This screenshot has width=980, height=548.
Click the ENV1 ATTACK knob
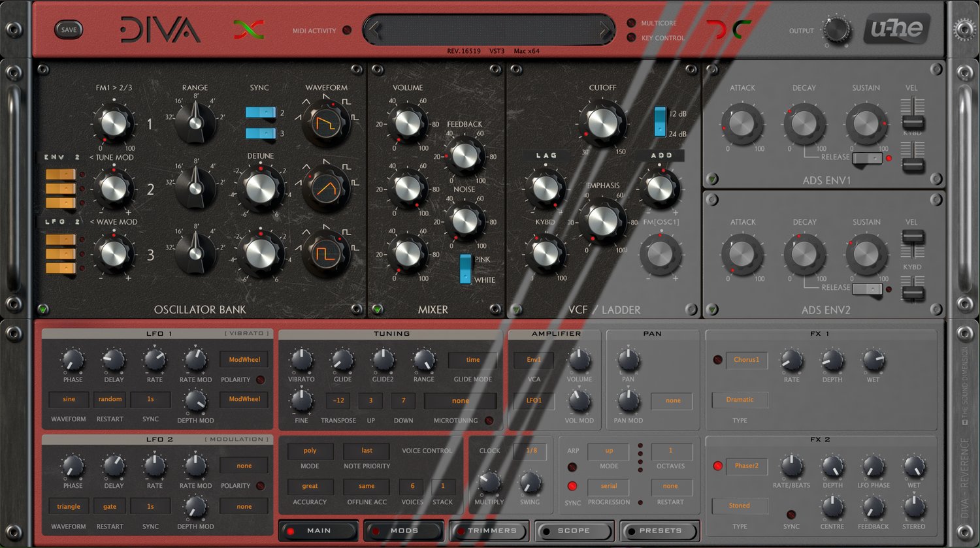pyautogui.click(x=742, y=123)
